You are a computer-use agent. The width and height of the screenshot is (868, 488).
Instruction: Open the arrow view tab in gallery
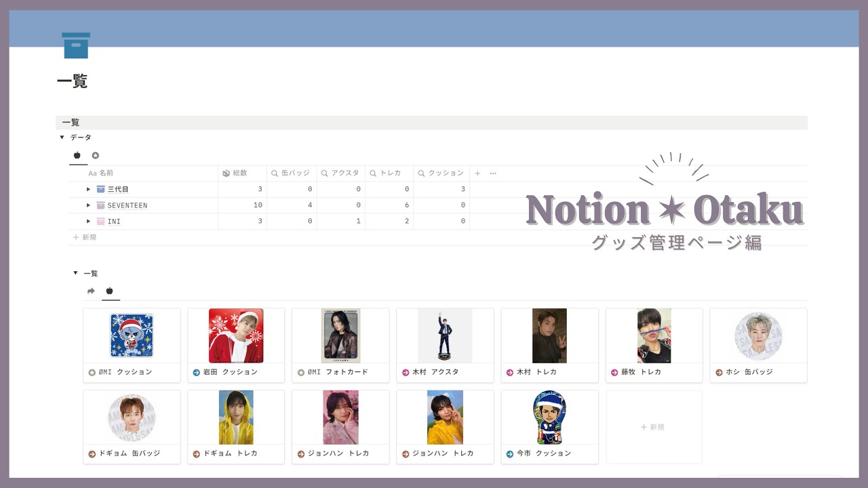pyautogui.click(x=91, y=291)
